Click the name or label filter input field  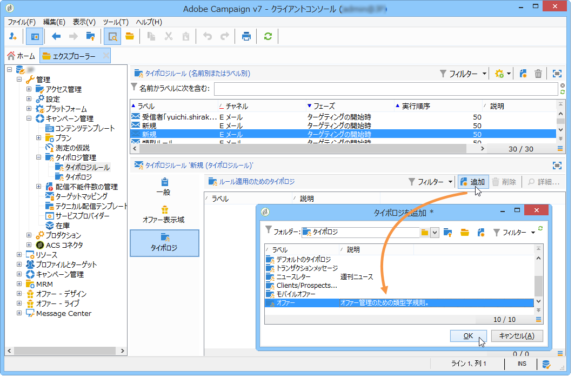pyautogui.click(x=386, y=89)
